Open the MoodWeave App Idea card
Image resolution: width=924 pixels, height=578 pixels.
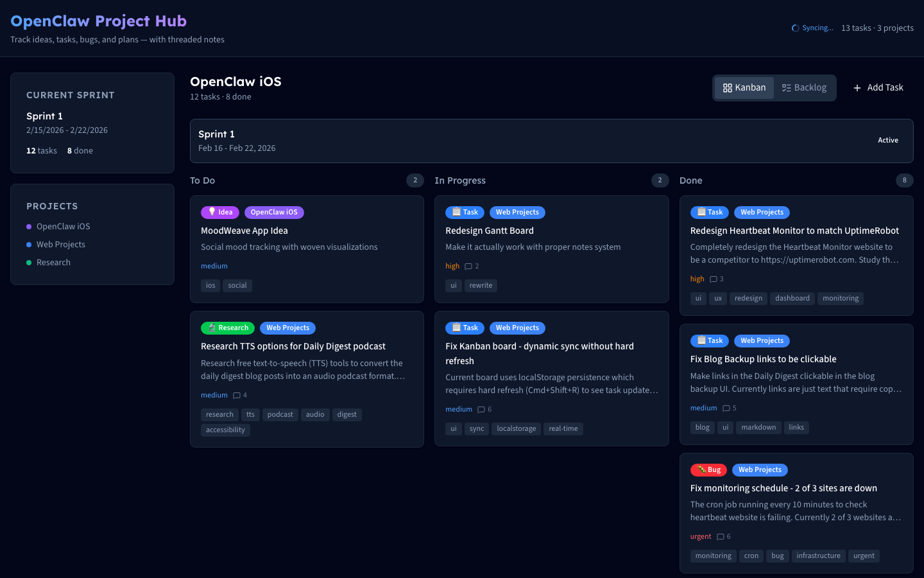click(x=244, y=231)
